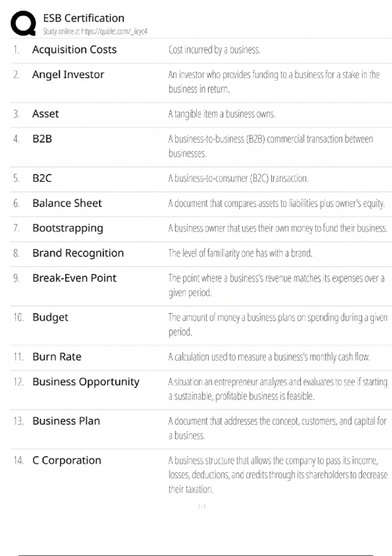This screenshot has height=556, width=392.
Task: Click the Balance Sheet term
Action: click(x=67, y=203)
